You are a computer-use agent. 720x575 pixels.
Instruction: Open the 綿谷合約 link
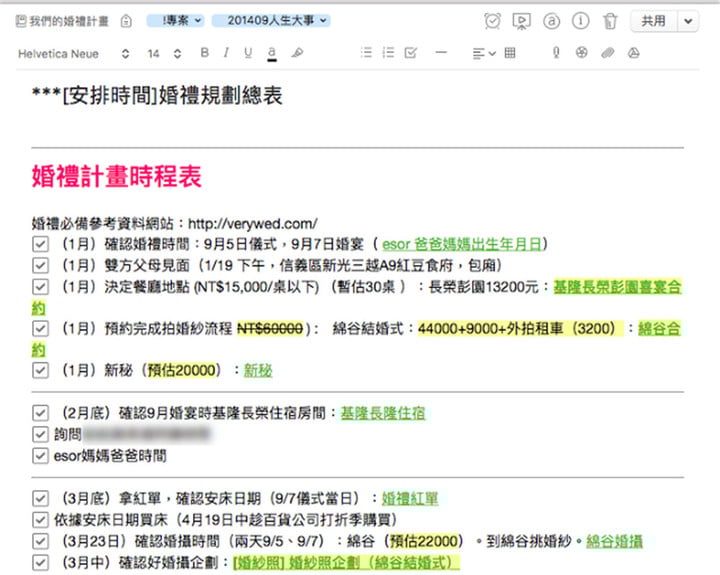pyautogui.click(x=659, y=329)
